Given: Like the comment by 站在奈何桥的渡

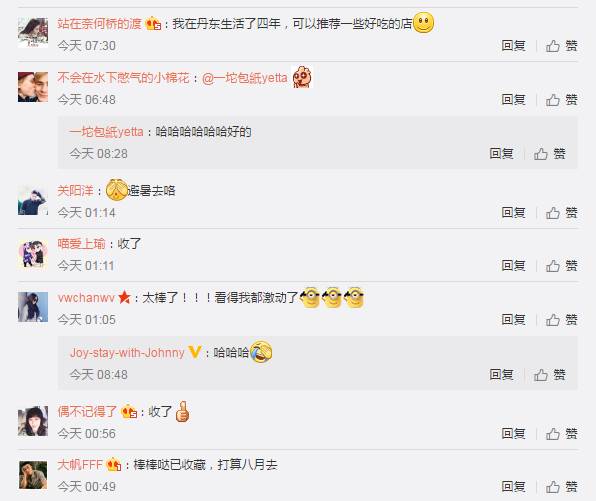Looking at the screenshot, I should (561, 46).
